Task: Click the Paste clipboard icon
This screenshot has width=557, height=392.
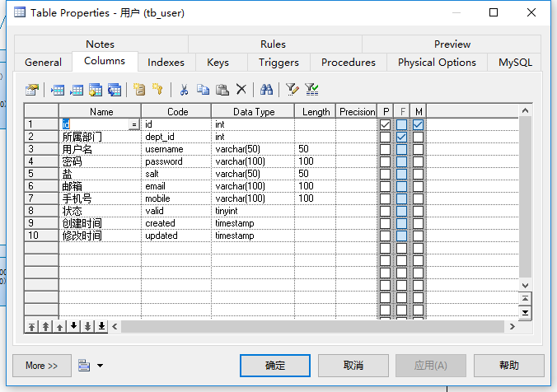Action: 222,90
